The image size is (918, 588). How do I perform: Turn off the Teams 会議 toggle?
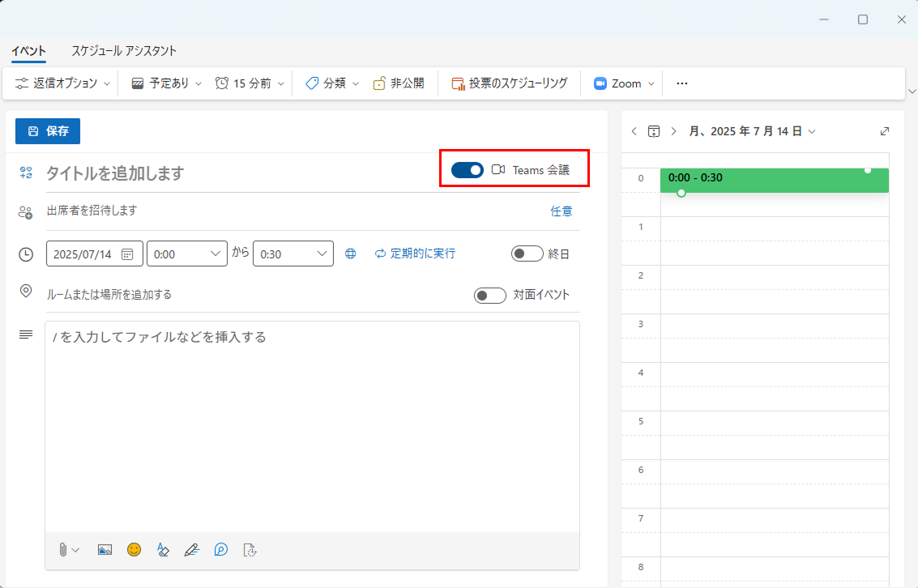pyautogui.click(x=468, y=169)
